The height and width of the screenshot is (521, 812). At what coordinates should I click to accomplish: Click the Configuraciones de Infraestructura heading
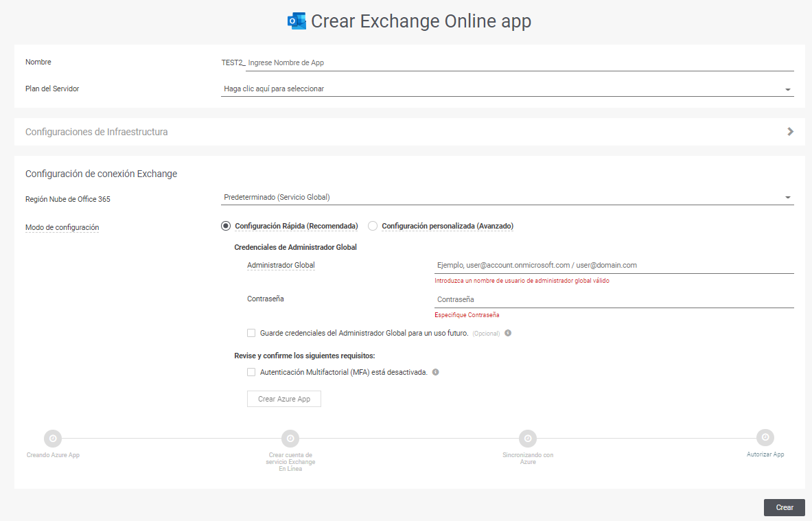click(x=96, y=132)
